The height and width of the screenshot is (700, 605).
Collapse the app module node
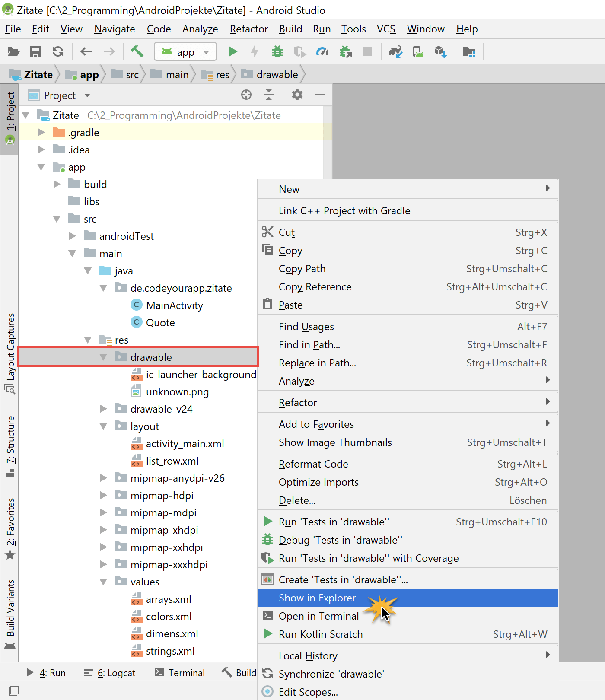(41, 167)
